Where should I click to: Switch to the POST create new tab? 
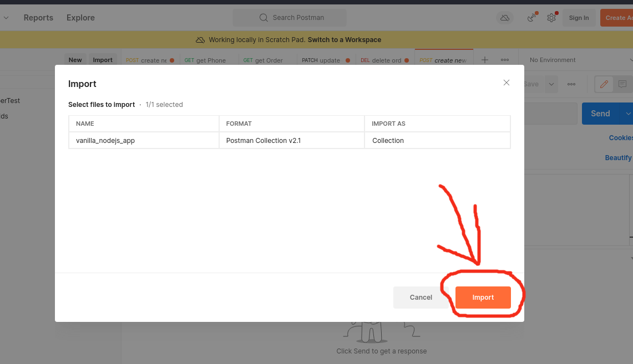tap(443, 60)
